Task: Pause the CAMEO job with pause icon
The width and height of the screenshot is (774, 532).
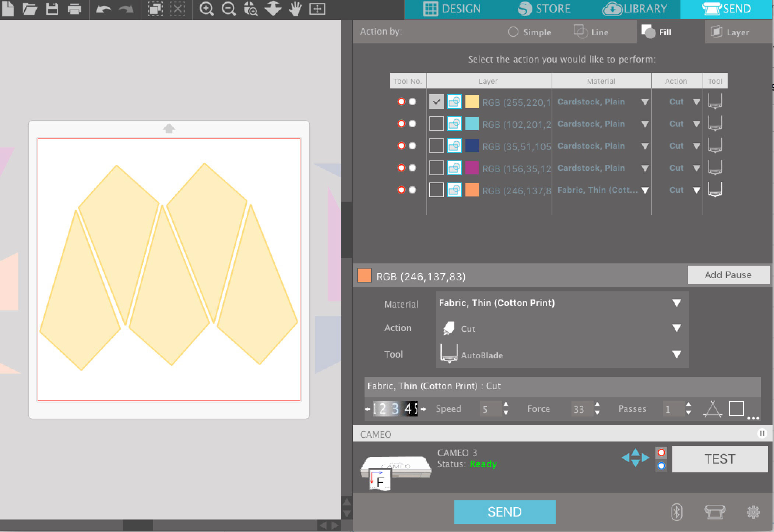Action: click(762, 433)
